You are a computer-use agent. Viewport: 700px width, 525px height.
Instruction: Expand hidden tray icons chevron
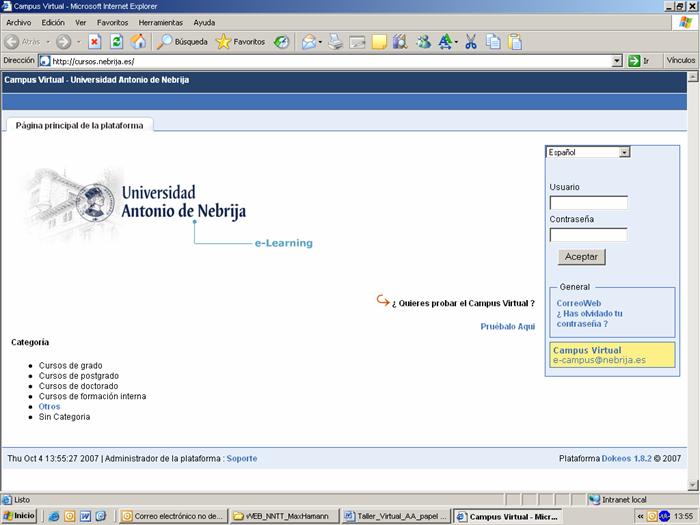pyautogui.click(x=640, y=517)
